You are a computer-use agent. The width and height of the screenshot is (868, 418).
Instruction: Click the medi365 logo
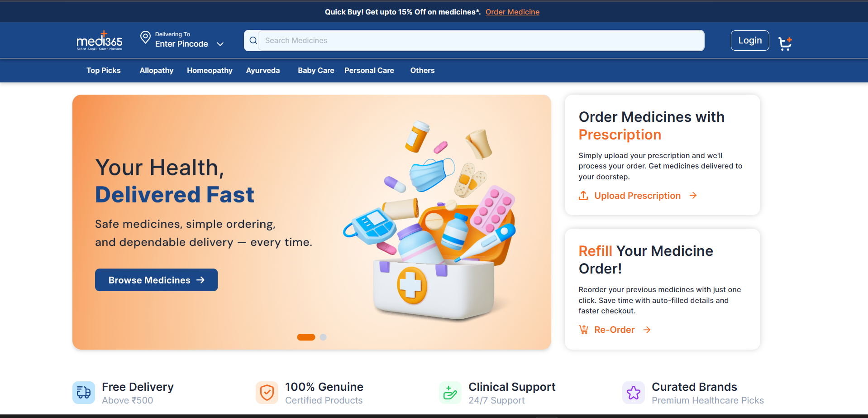[x=100, y=41]
